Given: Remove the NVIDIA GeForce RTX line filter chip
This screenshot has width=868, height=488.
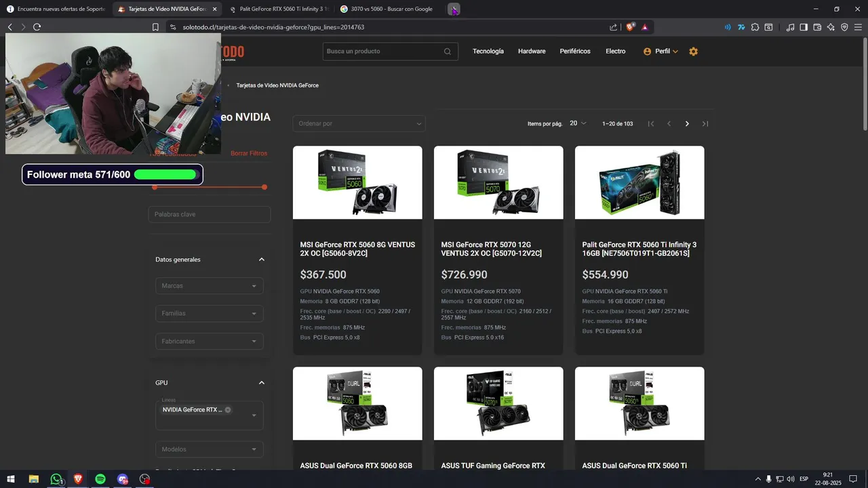Looking at the screenshot, I should tap(228, 410).
